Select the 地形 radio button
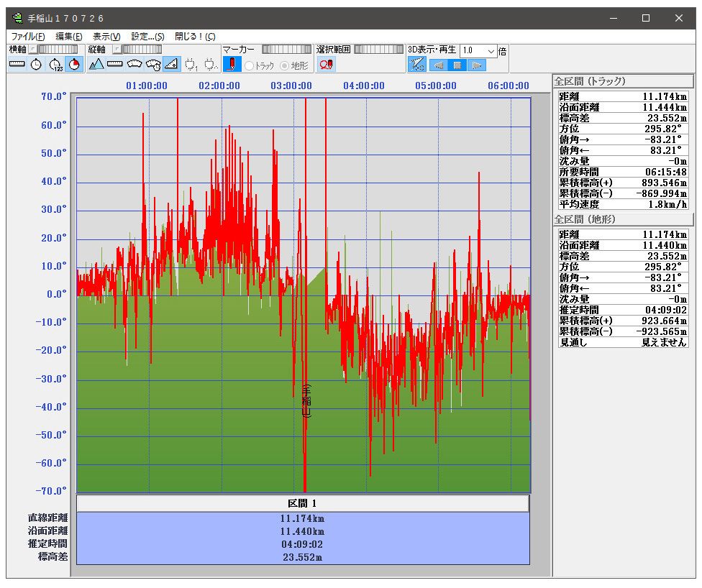Image resolution: width=702 pixels, height=588 pixels. [x=285, y=65]
